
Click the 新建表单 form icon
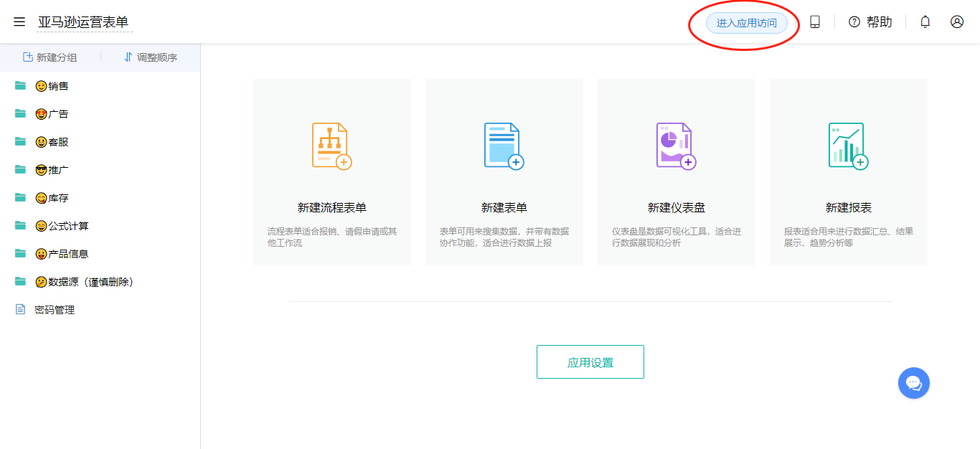coord(504,146)
